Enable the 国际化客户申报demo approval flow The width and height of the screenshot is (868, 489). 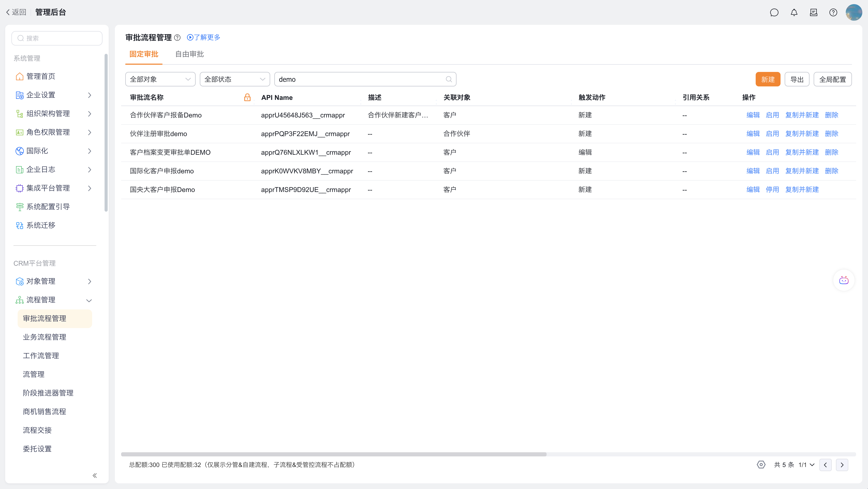pyautogui.click(x=772, y=171)
